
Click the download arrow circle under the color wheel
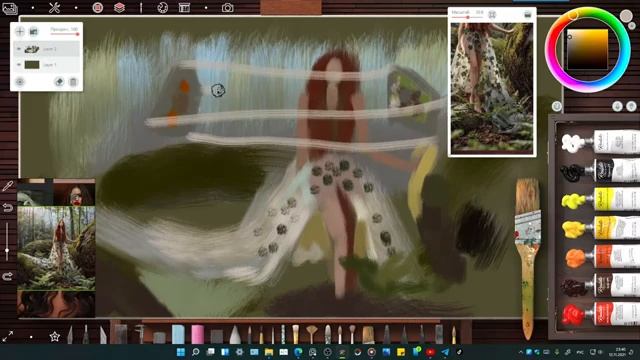[x=618, y=107]
